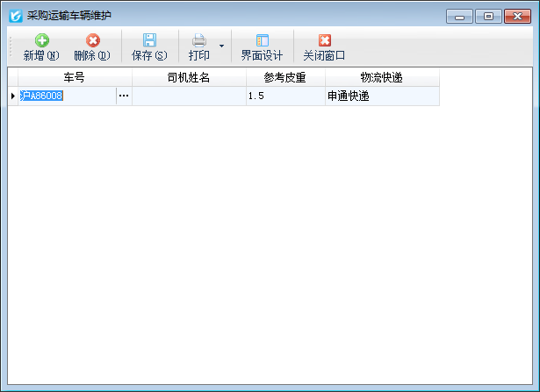This screenshot has width=540, height=392.
Task: Select the 参考皮重 cell showing 1.5
Action: coord(284,96)
